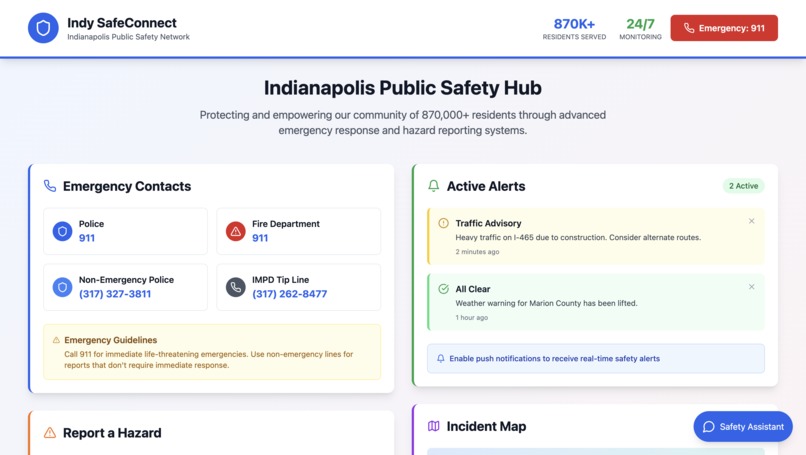Viewport: 806px width, 455px height.
Task: Click the Report a Hazard warning icon
Action: coord(50,433)
